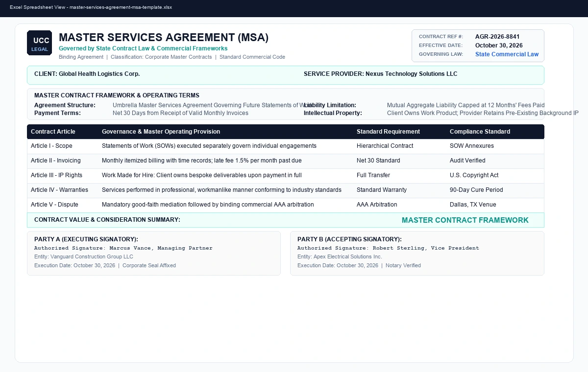Select the Article V - Dispute cell
588x372 pixels.
(x=54, y=205)
